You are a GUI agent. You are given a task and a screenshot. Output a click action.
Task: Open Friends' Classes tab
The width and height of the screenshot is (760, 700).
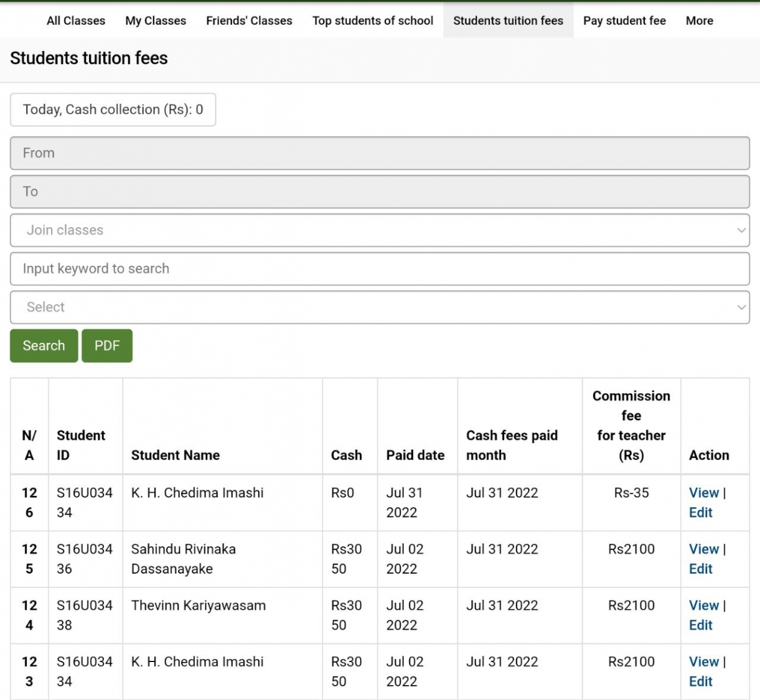click(x=249, y=21)
